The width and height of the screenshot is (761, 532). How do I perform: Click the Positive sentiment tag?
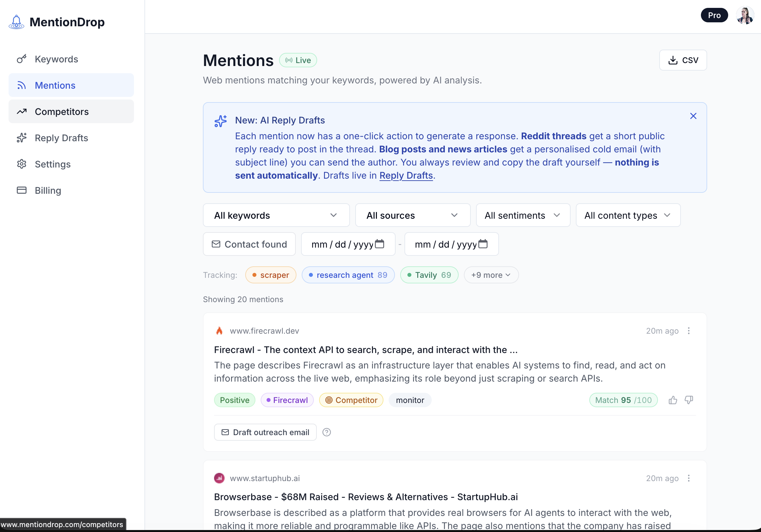pyautogui.click(x=234, y=400)
